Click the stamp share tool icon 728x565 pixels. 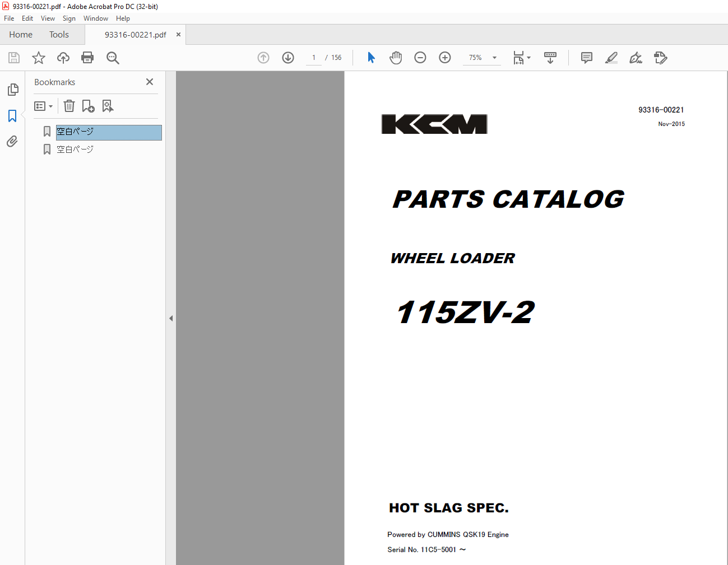(661, 58)
